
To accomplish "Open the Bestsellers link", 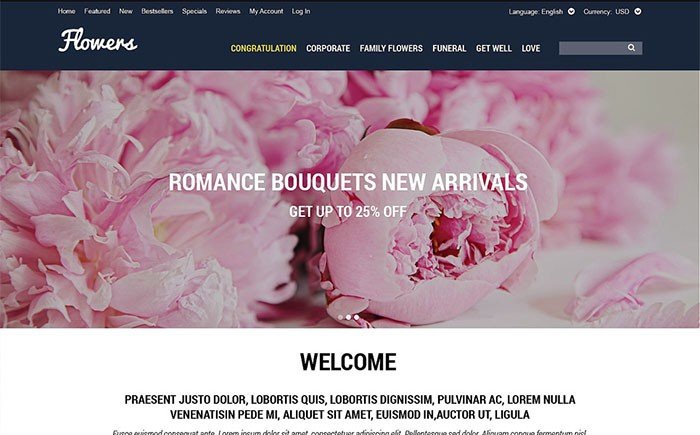I will [157, 11].
